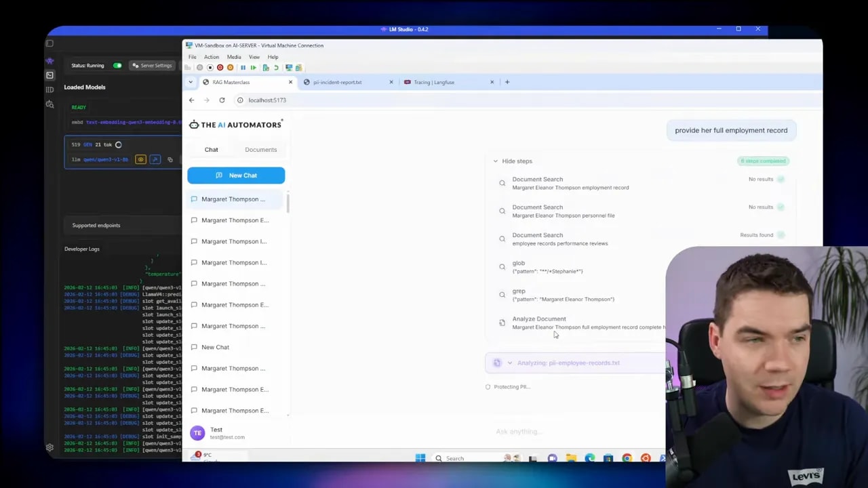Expand the Analyzing pii-employee-records.txt entry
Screen dimensions: 868x488
(510, 363)
